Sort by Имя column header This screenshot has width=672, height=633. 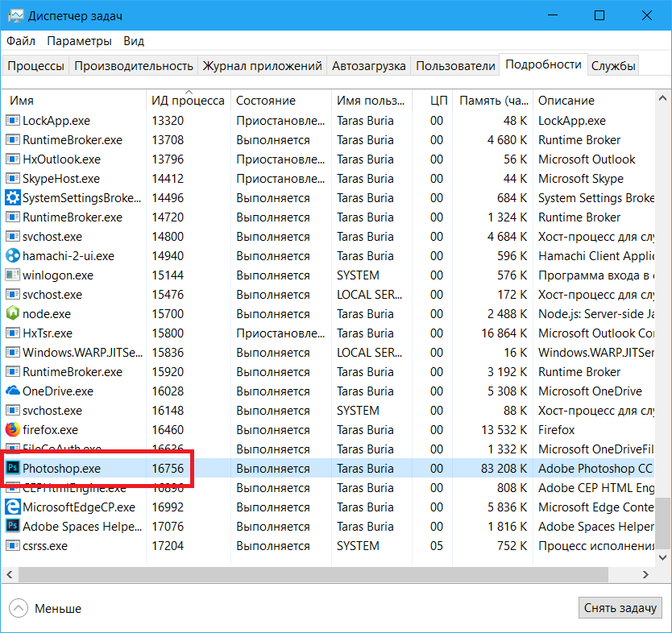[73, 100]
